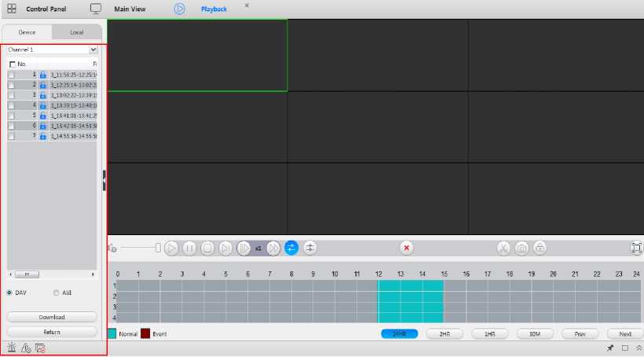The height and width of the screenshot is (357, 644).
Task: Open the Channel 1 dropdown
Action: [x=93, y=50]
